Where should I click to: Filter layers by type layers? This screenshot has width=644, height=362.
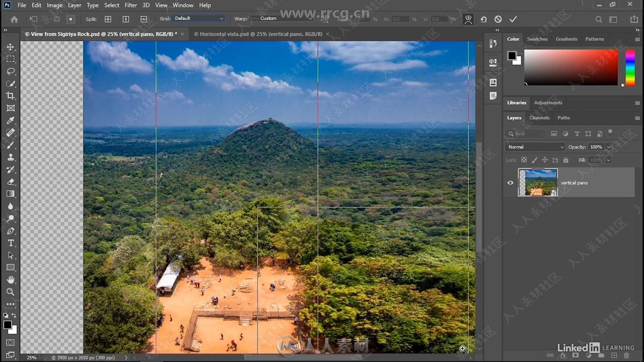577,134
